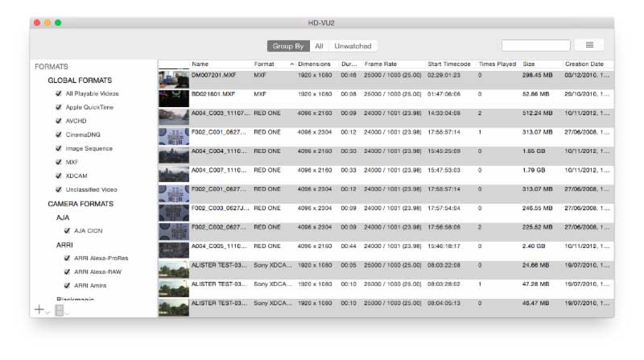644x360 pixels.
Task: Click the GLOBAL FORMATS group header
Action: coord(80,81)
